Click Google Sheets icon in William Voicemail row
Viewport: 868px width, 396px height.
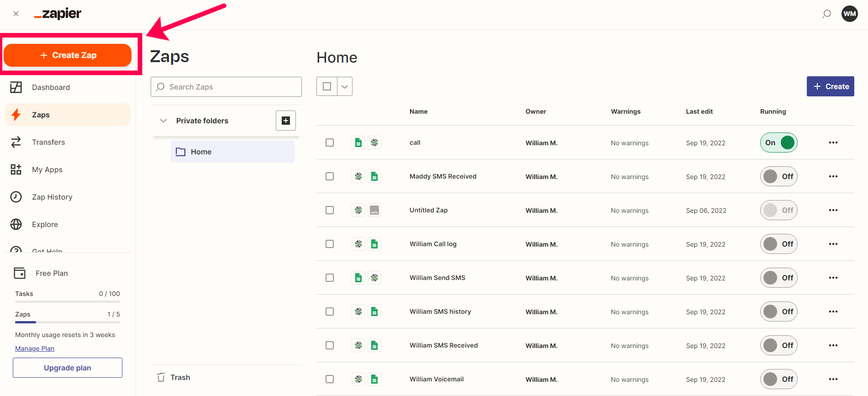pos(374,379)
